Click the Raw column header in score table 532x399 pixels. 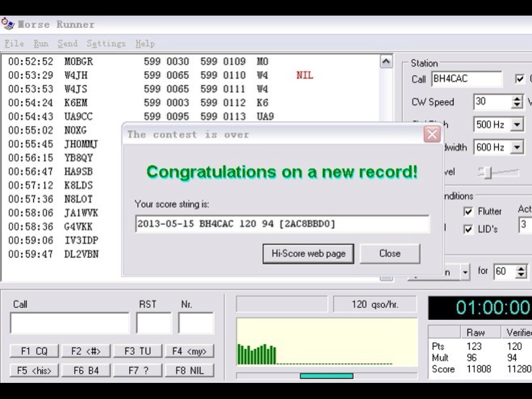click(x=481, y=332)
